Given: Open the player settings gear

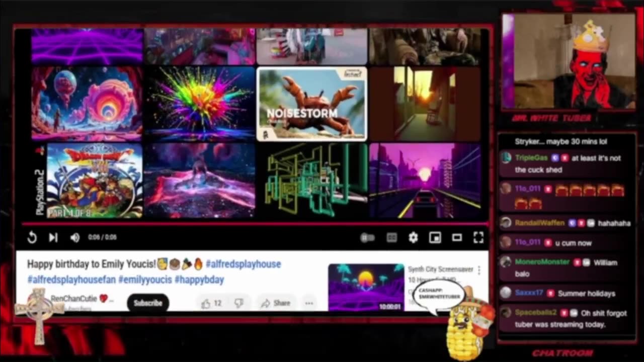Looking at the screenshot, I should tap(413, 238).
